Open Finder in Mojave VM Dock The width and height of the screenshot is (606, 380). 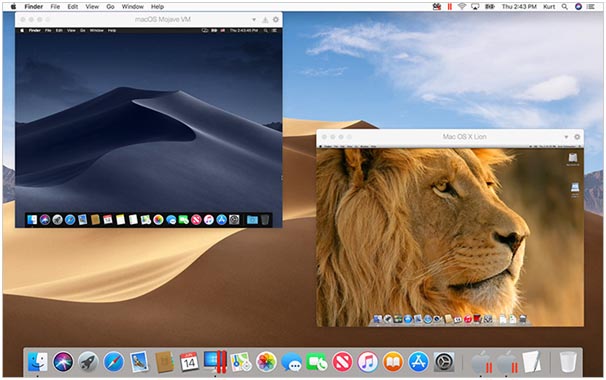(32, 220)
